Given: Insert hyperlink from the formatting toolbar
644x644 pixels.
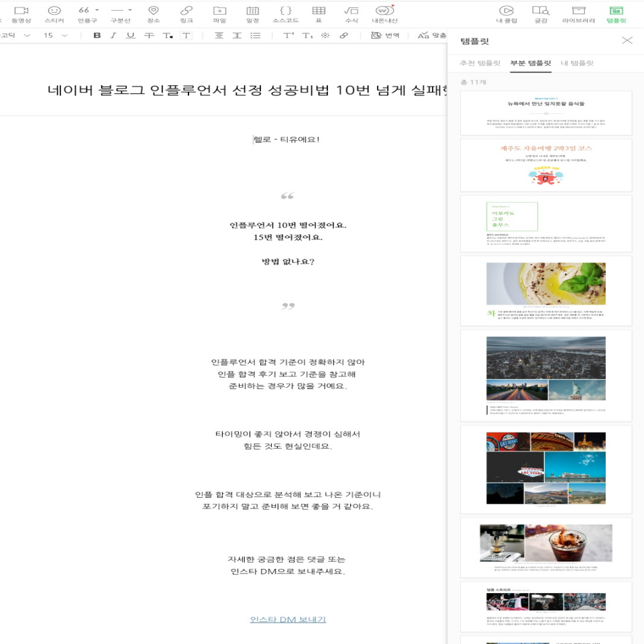Looking at the screenshot, I should 343,36.
